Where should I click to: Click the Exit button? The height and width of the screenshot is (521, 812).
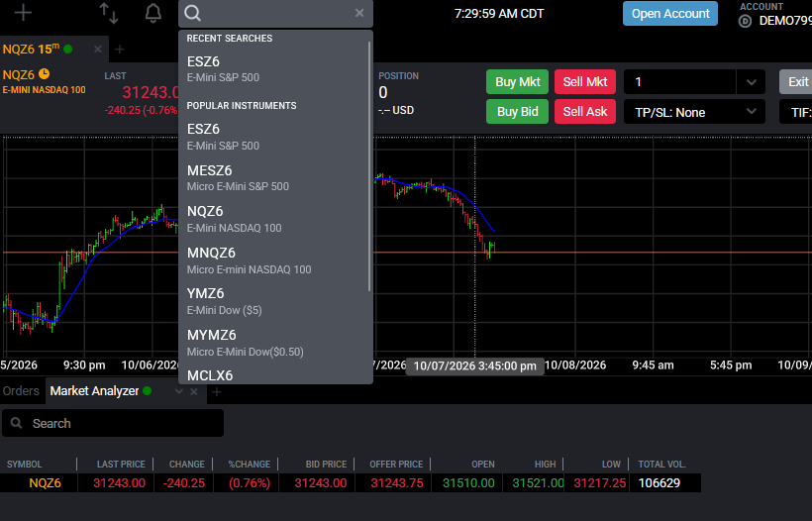pos(796,82)
